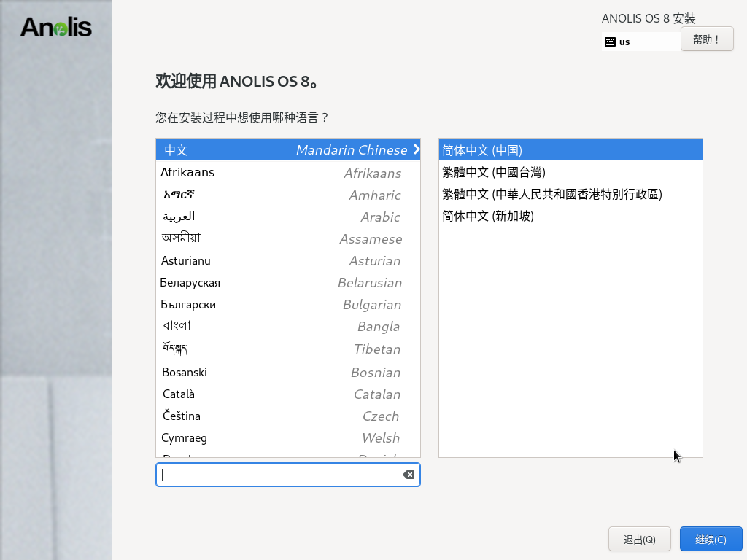This screenshot has width=747, height=560.
Task: Choose the Arabic language row
Action: 287,216
